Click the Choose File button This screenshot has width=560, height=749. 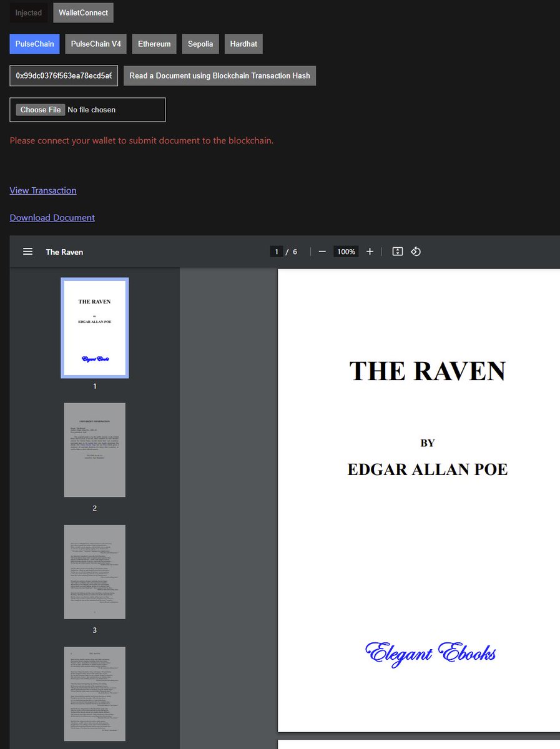[41, 110]
